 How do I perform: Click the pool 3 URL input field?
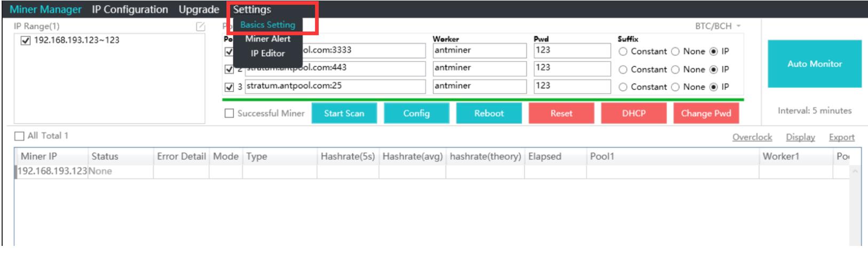[x=335, y=86]
